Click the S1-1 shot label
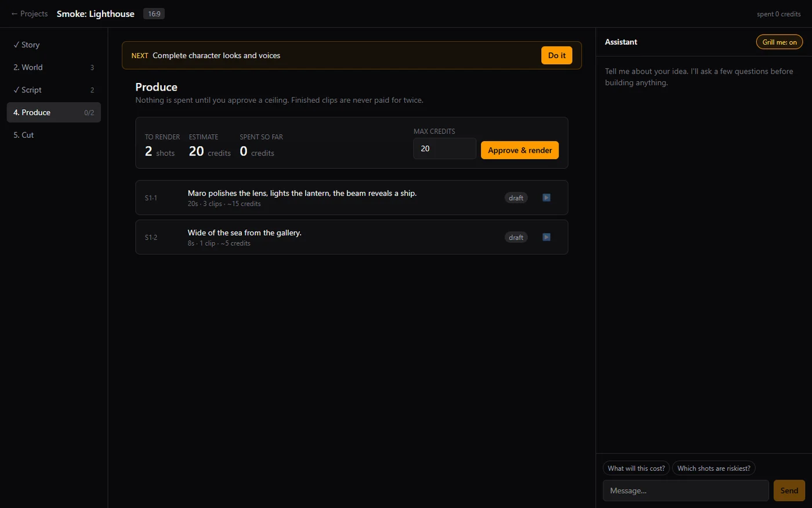 pyautogui.click(x=151, y=198)
